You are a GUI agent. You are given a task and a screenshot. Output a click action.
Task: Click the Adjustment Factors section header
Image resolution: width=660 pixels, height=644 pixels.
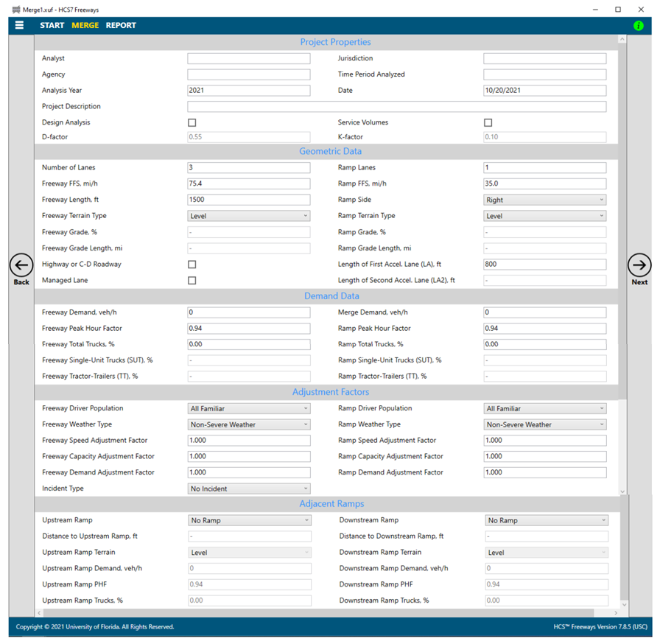click(331, 392)
